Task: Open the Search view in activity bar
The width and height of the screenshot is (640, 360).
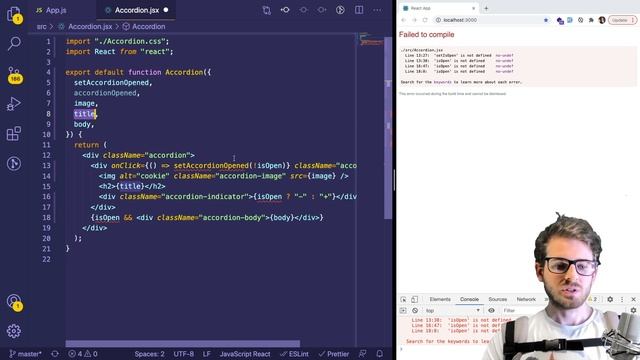Action: tap(14, 43)
